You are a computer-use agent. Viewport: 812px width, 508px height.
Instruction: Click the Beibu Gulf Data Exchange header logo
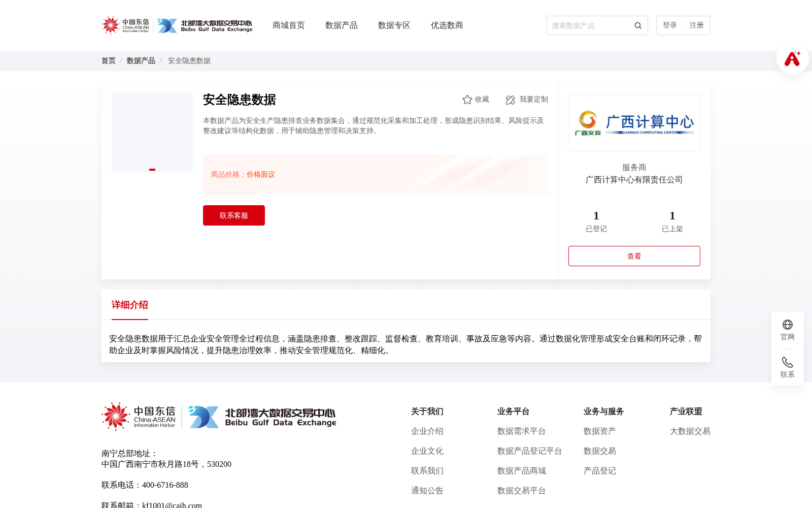tap(205, 25)
